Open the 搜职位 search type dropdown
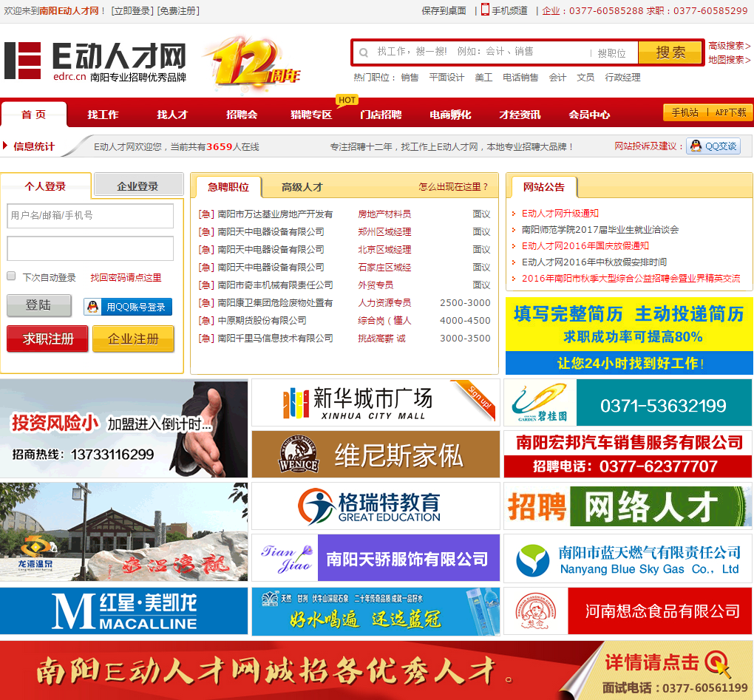The width and height of the screenshot is (754, 700). (x=611, y=53)
